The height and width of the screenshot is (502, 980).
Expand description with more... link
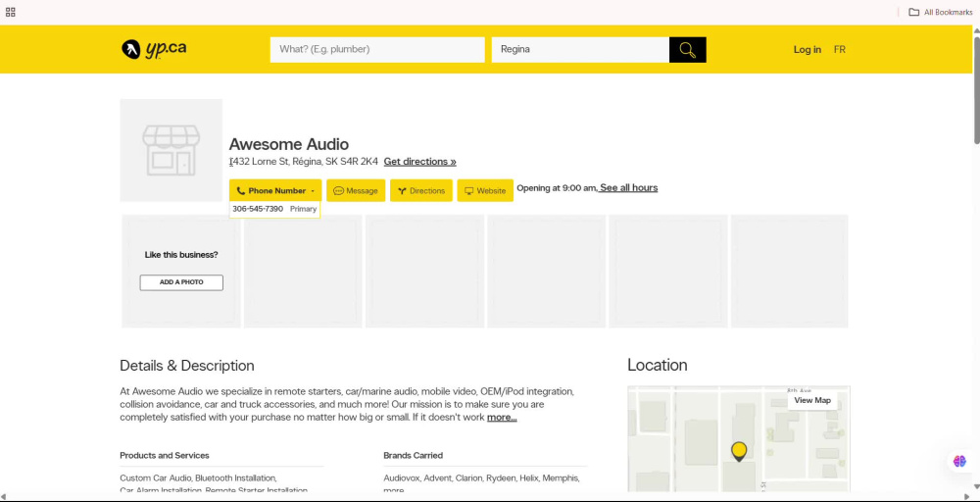tap(502, 417)
